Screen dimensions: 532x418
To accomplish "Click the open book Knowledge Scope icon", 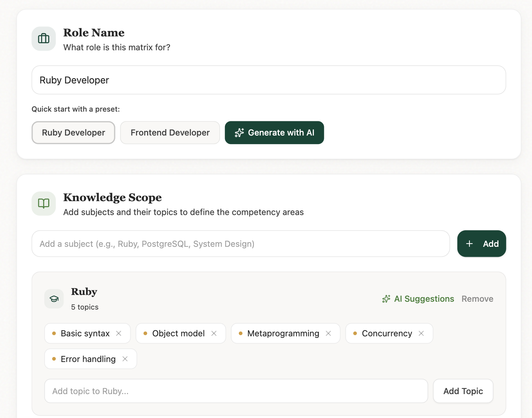I will pos(43,203).
